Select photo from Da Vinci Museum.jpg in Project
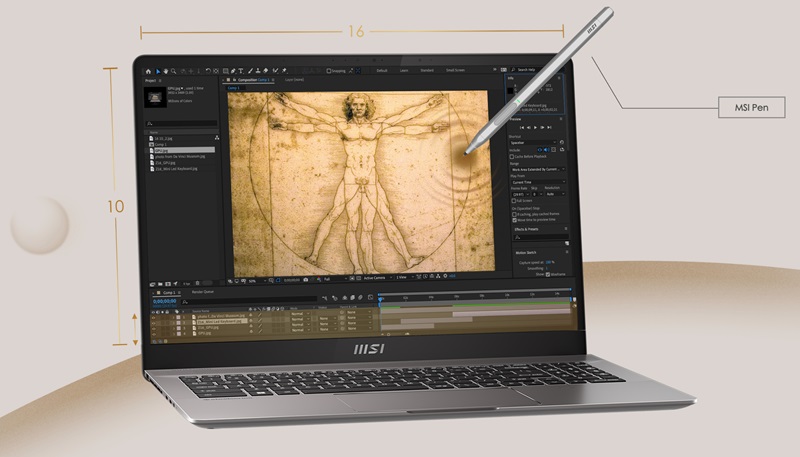800x457 pixels. (x=180, y=157)
